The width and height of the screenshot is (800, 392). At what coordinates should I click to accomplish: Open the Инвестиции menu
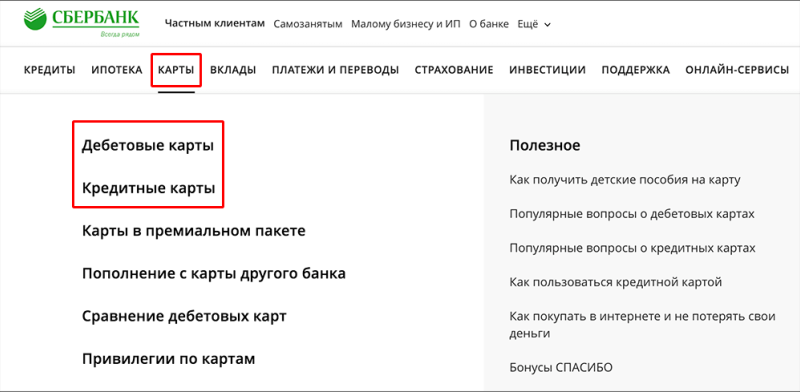(x=547, y=70)
